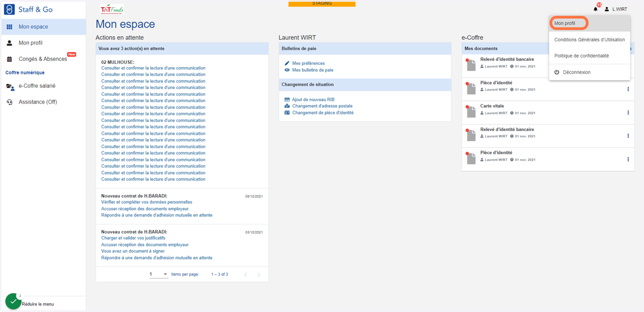Click the New badge on Congés & Absences
Image resolution: width=644 pixels, height=312 pixels.
(71, 54)
